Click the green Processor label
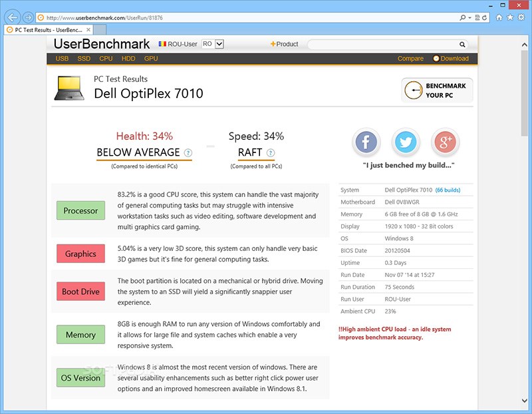The image size is (532, 414). [x=80, y=211]
